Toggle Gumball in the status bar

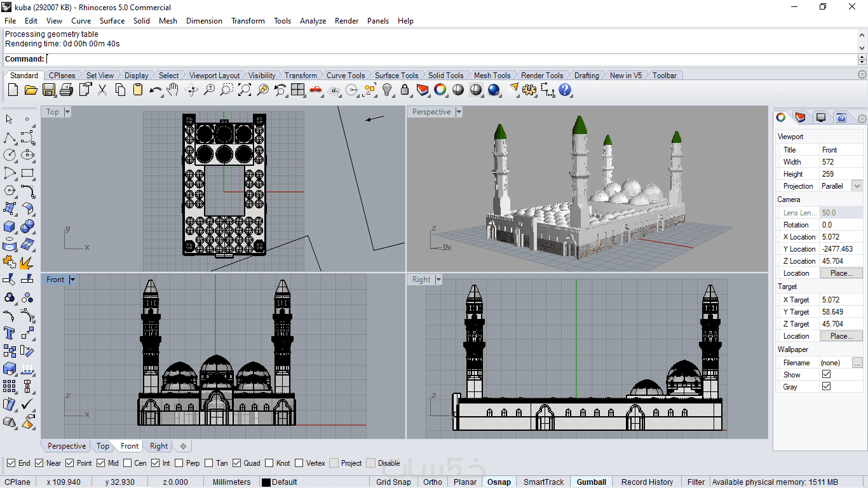[591, 482]
